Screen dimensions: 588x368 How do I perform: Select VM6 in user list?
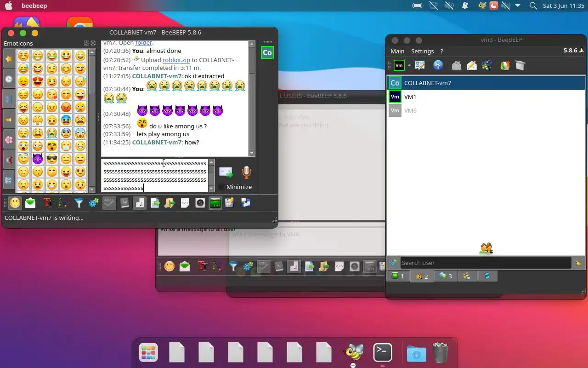click(x=486, y=110)
